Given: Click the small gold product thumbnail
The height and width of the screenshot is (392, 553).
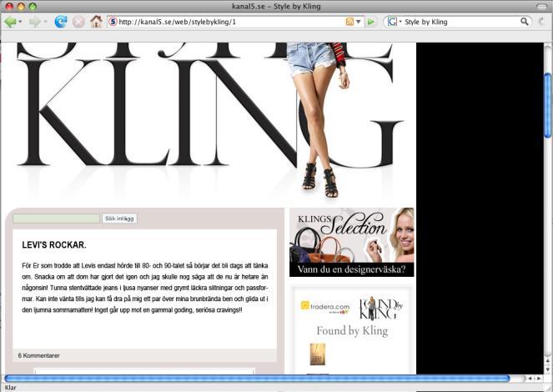Looking at the screenshot, I should point(318,354).
